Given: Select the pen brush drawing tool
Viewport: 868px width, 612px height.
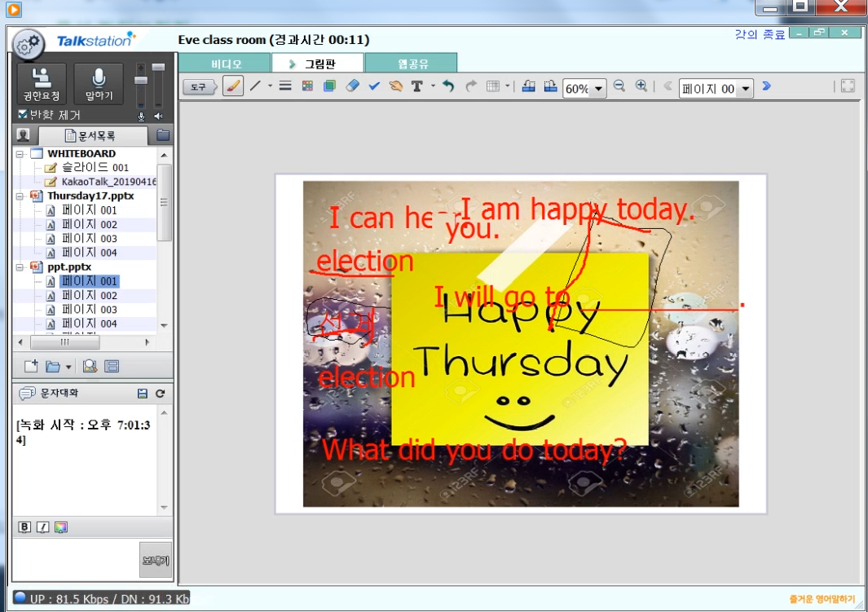Looking at the screenshot, I should pyautogui.click(x=233, y=86).
